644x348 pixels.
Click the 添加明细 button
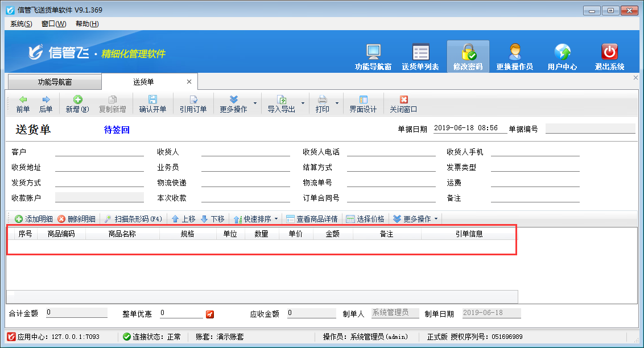click(x=34, y=219)
